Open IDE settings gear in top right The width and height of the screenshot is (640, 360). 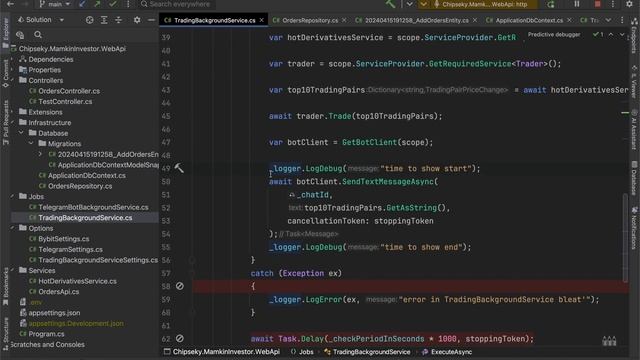tap(629, 4)
